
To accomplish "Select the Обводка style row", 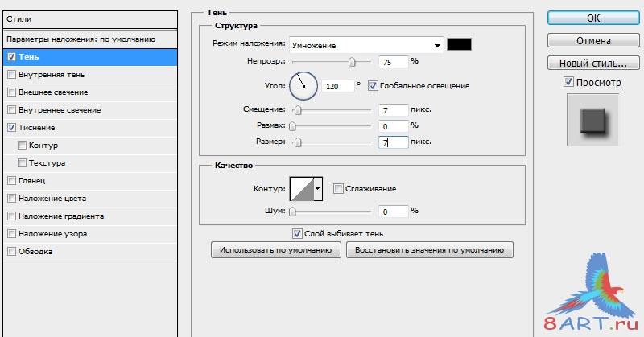I will [90, 251].
